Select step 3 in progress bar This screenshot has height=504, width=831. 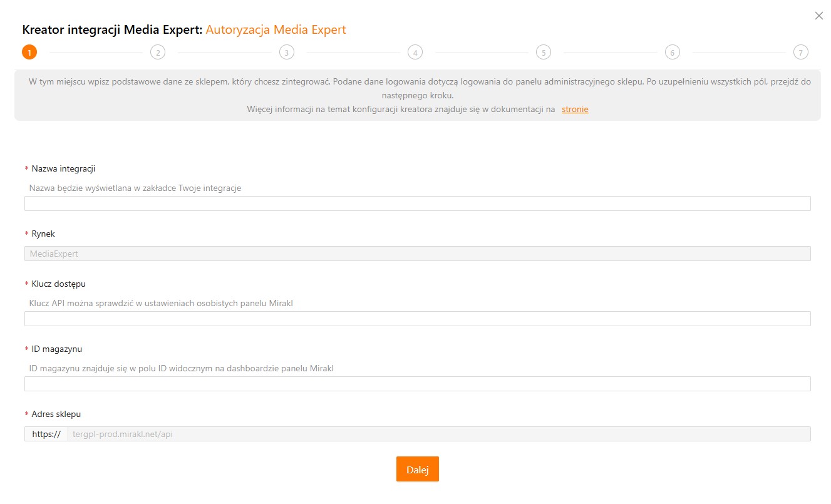point(286,53)
